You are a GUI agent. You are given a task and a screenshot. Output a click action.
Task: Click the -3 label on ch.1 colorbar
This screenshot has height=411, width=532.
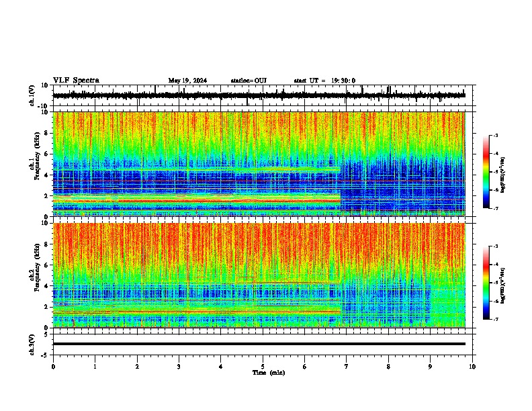496,135
